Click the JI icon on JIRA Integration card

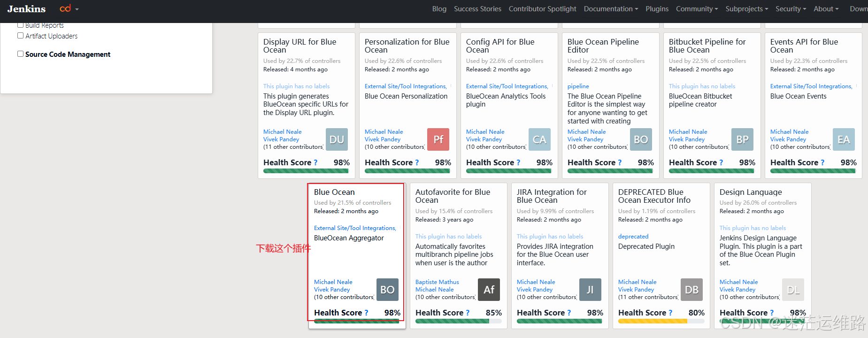pos(590,290)
